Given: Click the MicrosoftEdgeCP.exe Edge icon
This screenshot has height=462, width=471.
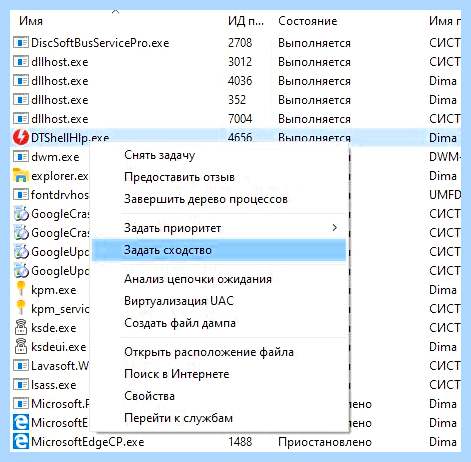Looking at the screenshot, I should tap(21, 442).
